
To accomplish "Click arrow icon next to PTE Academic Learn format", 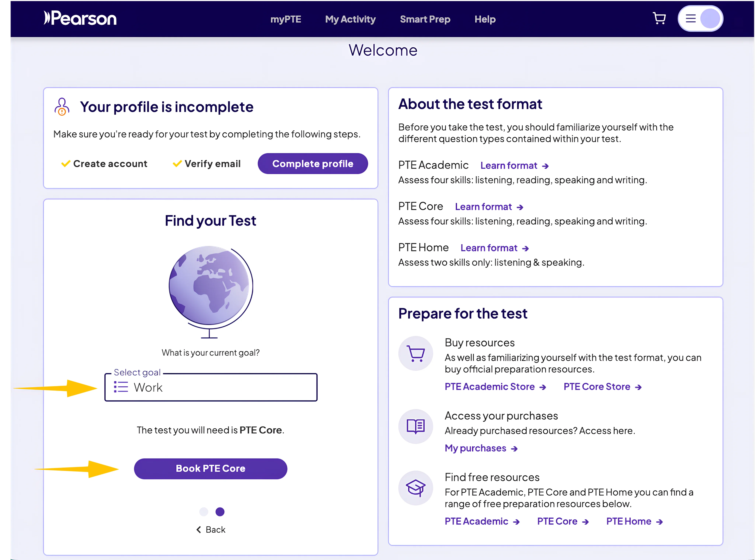I will [545, 166].
